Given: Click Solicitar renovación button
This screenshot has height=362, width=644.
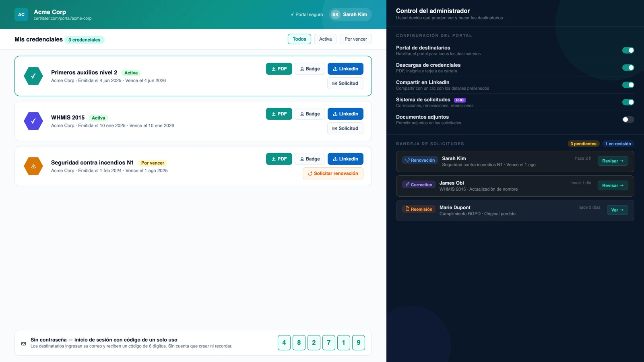Looking at the screenshot, I should click(x=333, y=173).
